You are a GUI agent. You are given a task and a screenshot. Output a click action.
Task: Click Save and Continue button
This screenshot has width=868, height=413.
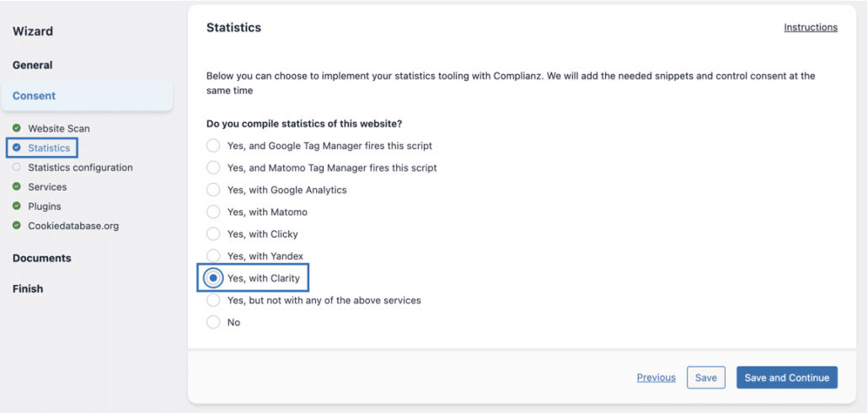787,378
